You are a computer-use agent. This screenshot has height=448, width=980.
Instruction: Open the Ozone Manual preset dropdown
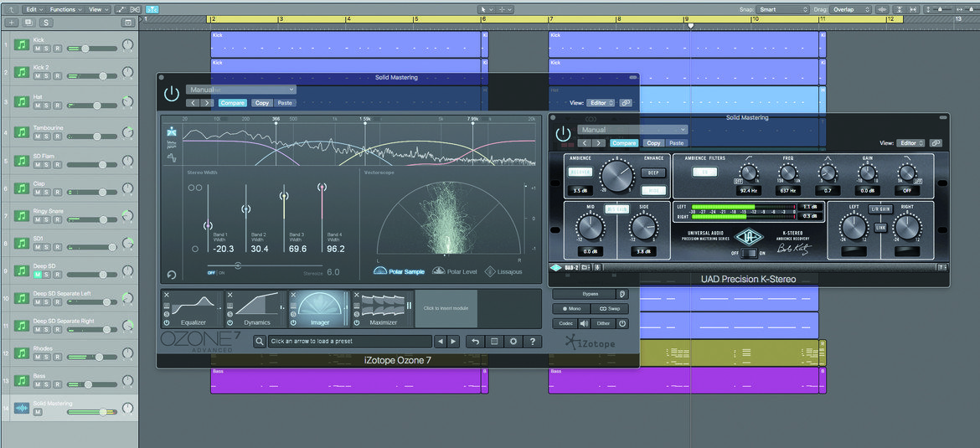click(240, 90)
